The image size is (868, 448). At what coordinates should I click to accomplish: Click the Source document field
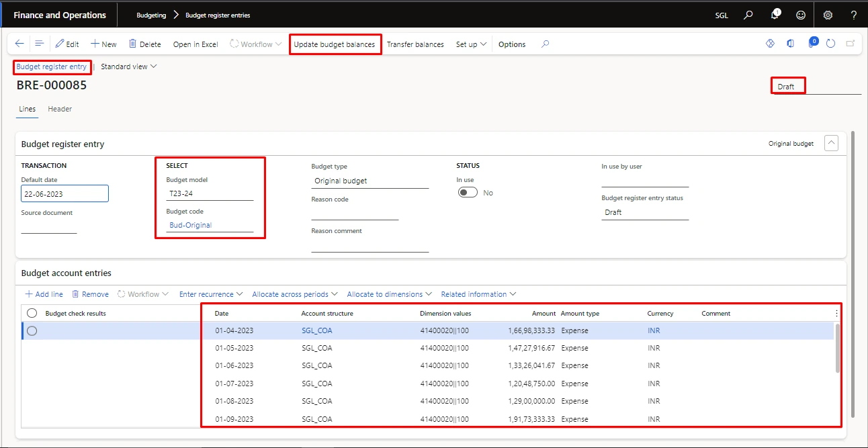tap(49, 226)
